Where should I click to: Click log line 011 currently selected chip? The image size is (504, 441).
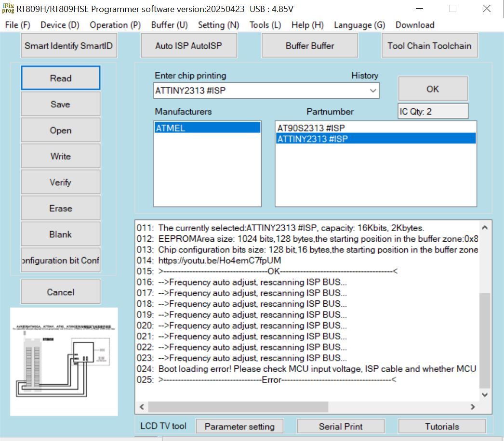click(280, 228)
